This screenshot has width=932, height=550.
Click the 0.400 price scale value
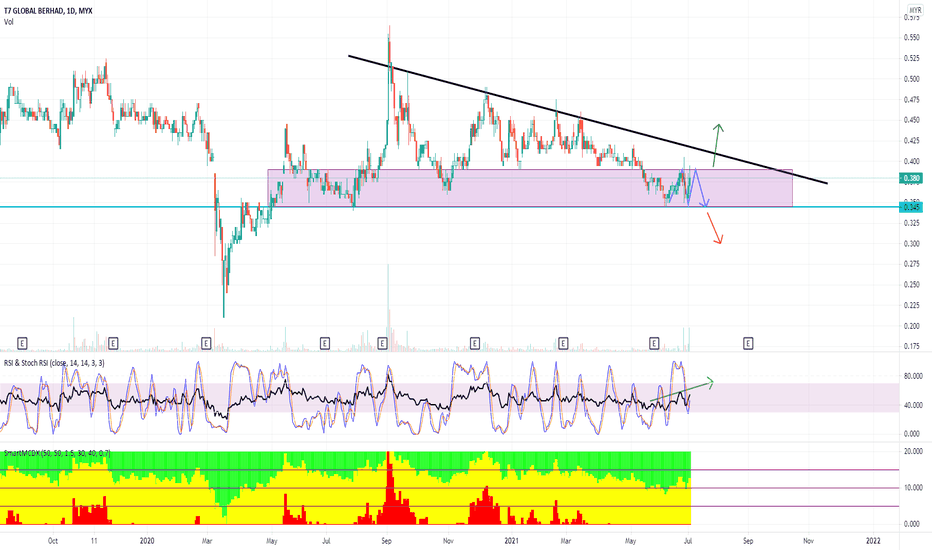[912, 161]
